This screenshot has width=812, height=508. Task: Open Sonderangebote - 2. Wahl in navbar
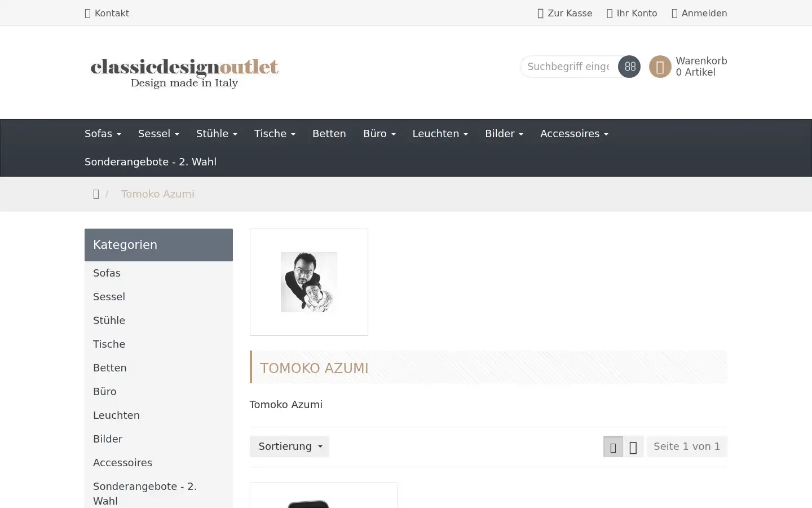[x=151, y=162]
